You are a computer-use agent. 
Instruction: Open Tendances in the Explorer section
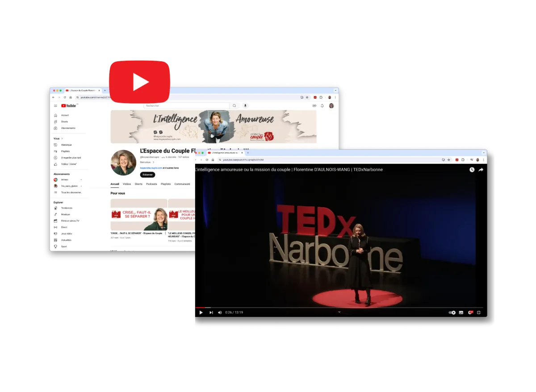tap(67, 208)
